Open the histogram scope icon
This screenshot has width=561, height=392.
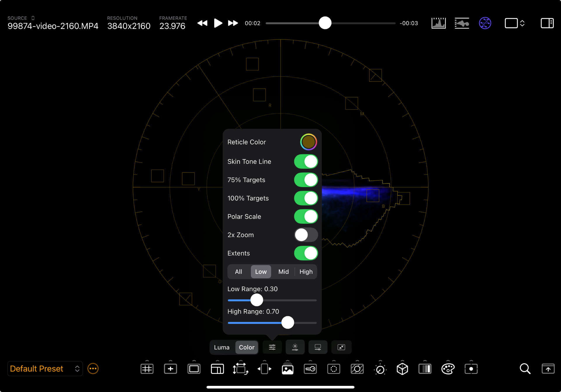(x=438, y=23)
